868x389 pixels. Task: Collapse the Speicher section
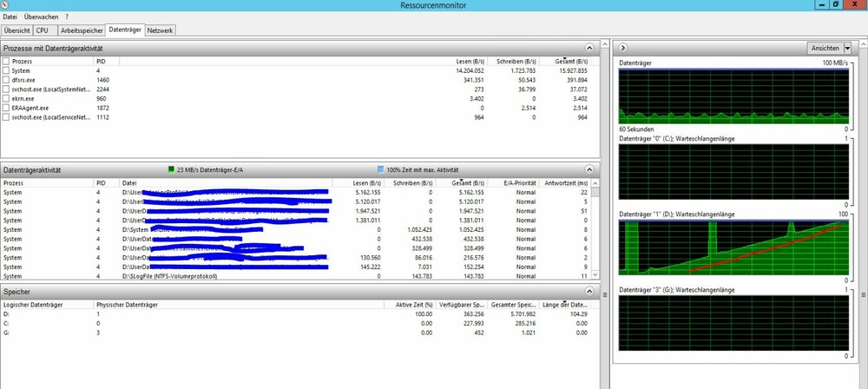coord(590,292)
